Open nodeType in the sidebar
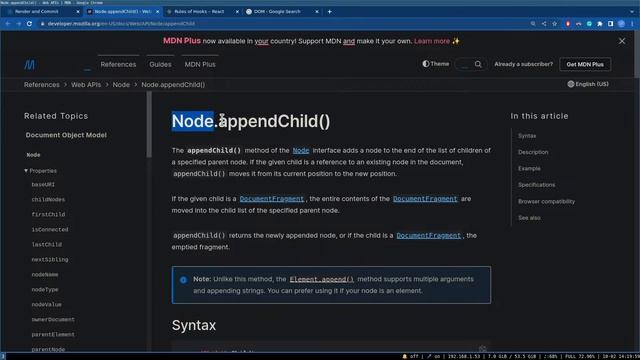640x360 pixels. click(45, 289)
